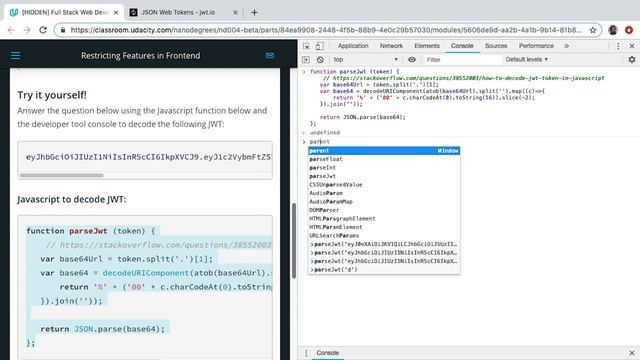640x360 pixels.
Task: Switch to the Console tab
Action: click(x=462, y=46)
